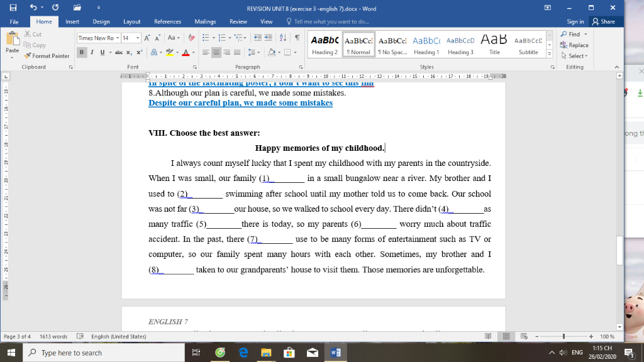The height and width of the screenshot is (362, 644).
Task: Align text left
Action: tap(206, 52)
